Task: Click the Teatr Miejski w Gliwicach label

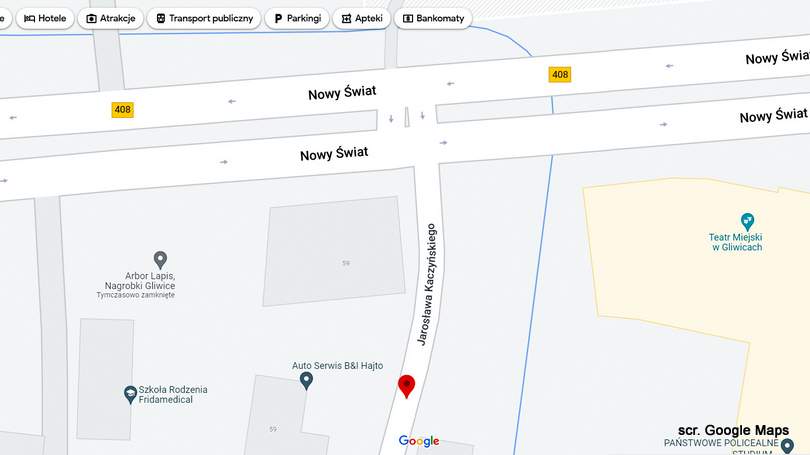Action: [x=736, y=242]
